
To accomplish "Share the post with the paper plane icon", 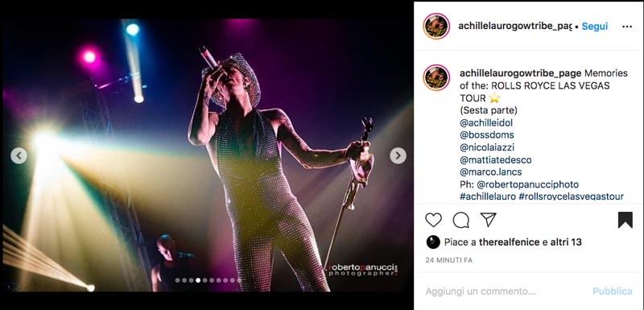I will (489, 220).
